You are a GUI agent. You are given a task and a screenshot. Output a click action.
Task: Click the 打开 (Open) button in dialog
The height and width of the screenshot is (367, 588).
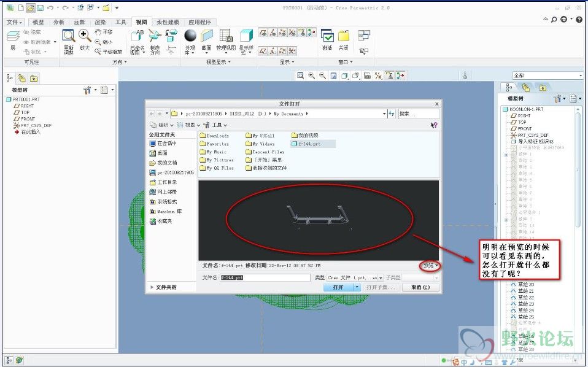(338, 287)
